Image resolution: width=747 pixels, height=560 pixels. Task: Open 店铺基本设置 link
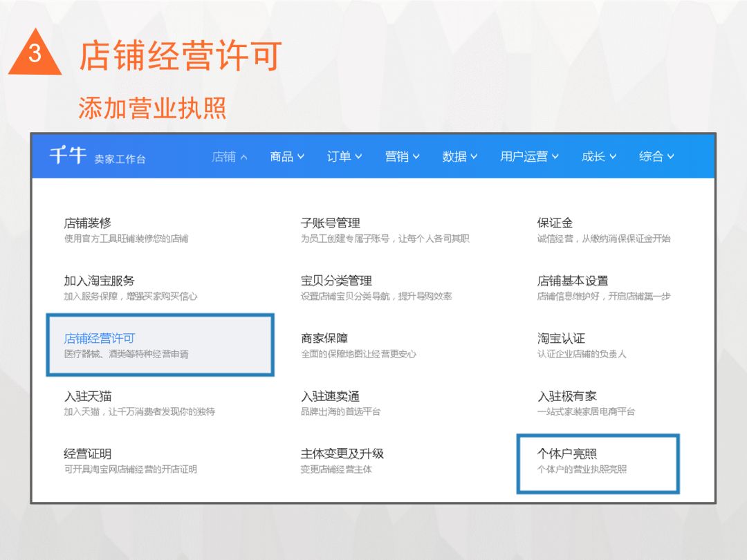click(x=573, y=281)
